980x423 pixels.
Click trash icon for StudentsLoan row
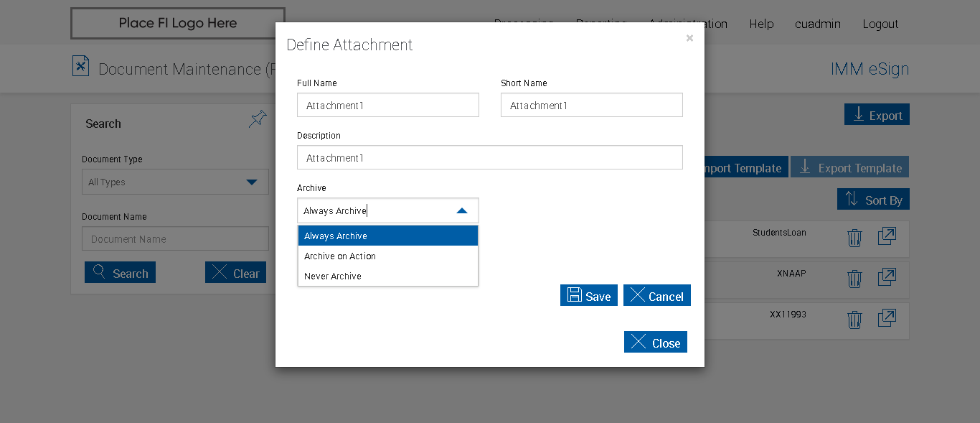pos(854,238)
